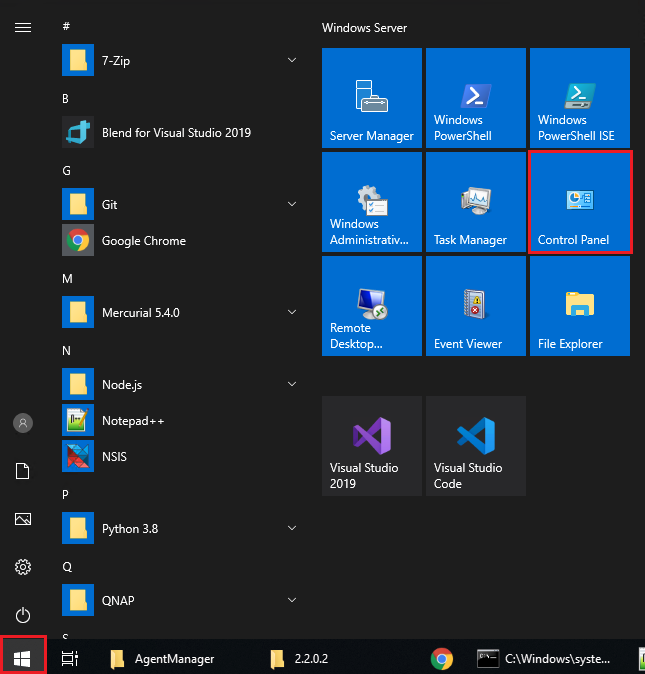The height and width of the screenshot is (674, 645).
Task: Expand the 7-Zip folder chevron
Action: tap(292, 60)
